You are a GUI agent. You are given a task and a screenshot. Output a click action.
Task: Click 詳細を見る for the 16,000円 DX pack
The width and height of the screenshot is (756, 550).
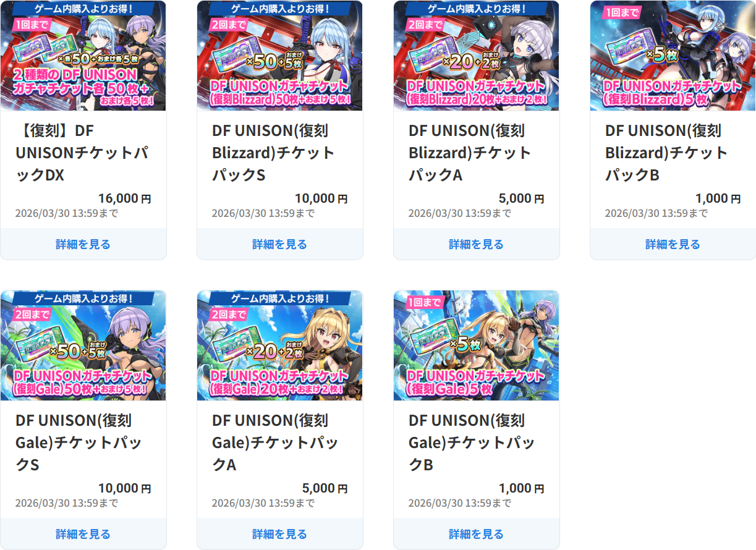[83, 244]
